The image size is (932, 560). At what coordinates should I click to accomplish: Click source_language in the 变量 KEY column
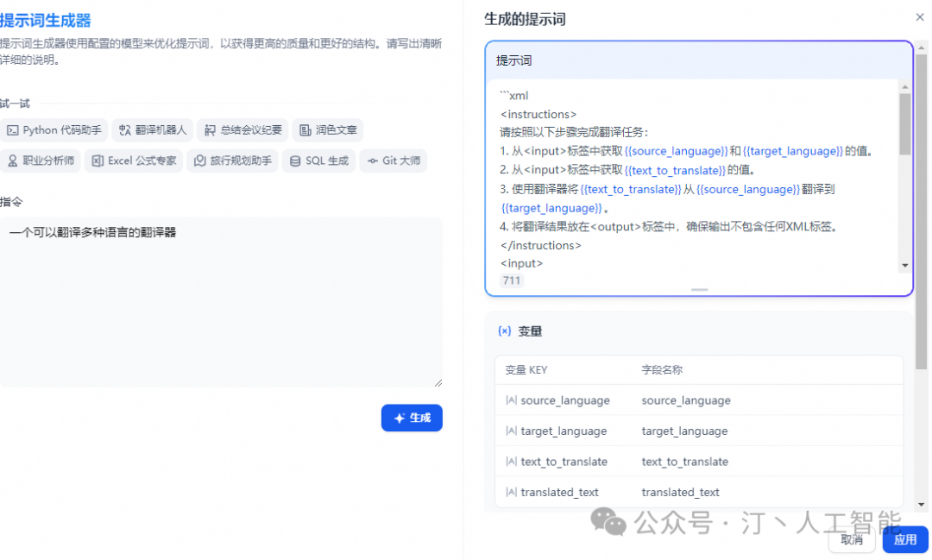[565, 400]
